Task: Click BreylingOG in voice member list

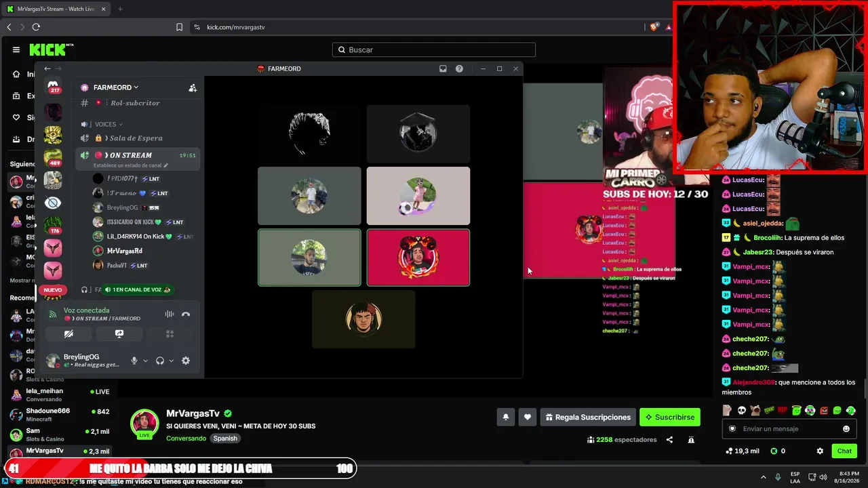Action: pyautogui.click(x=125, y=207)
